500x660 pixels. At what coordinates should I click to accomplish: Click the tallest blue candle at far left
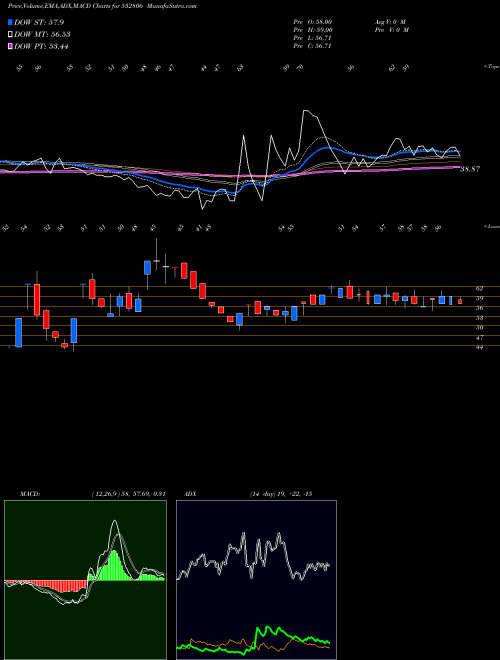tap(19, 333)
